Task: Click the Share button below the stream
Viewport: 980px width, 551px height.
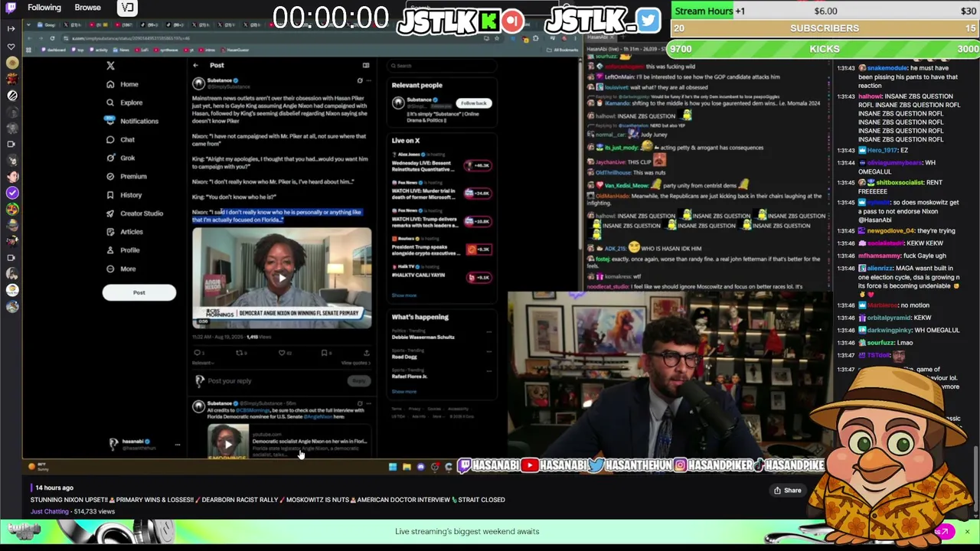Action: 788,491
